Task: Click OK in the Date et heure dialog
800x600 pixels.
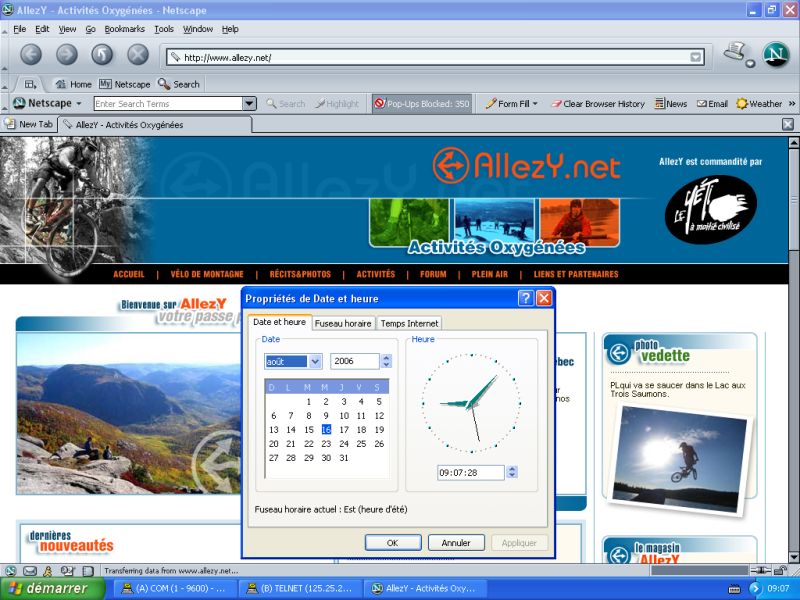Action: click(393, 543)
